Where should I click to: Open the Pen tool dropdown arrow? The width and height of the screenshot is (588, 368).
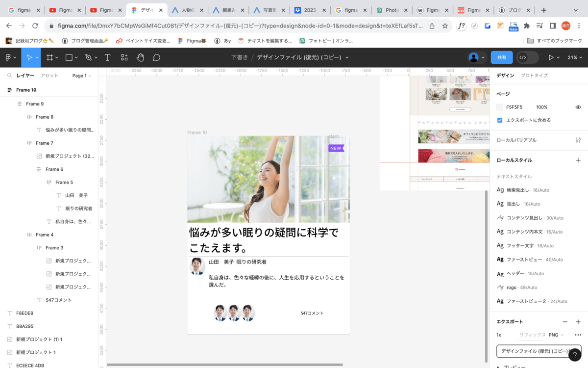click(x=96, y=57)
